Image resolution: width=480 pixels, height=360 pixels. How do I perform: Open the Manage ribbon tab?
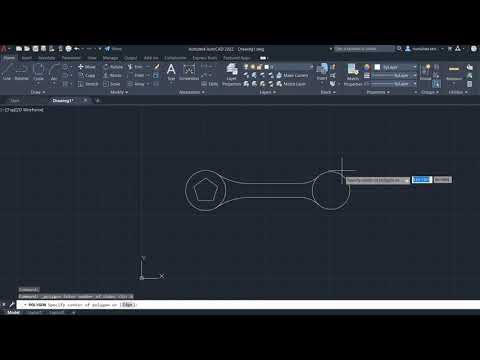pos(110,58)
